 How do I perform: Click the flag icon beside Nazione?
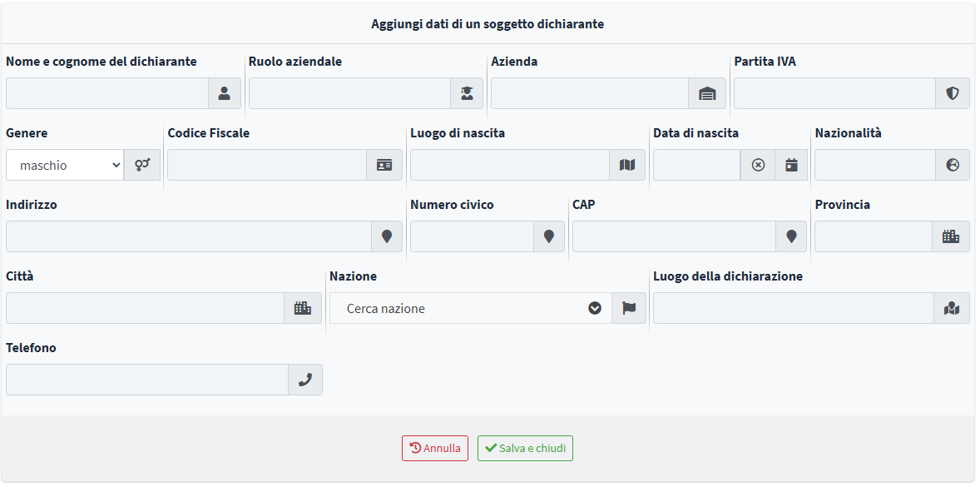[x=629, y=308]
